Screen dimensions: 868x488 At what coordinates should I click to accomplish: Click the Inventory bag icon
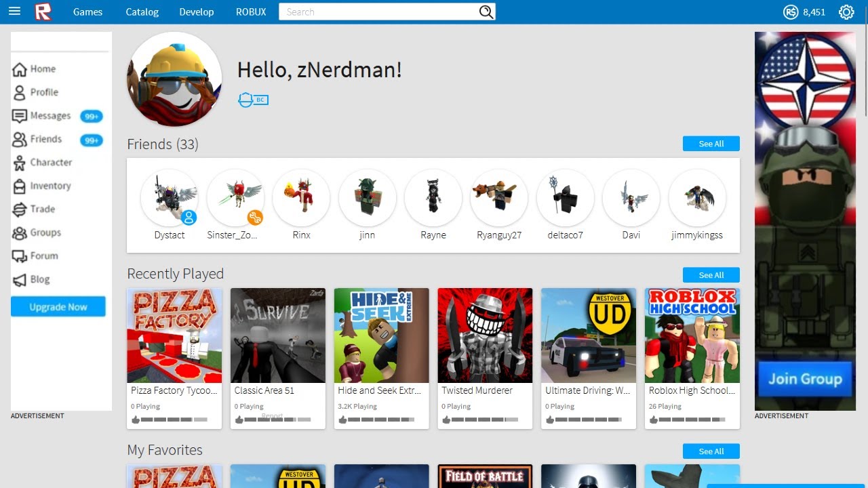(x=20, y=186)
